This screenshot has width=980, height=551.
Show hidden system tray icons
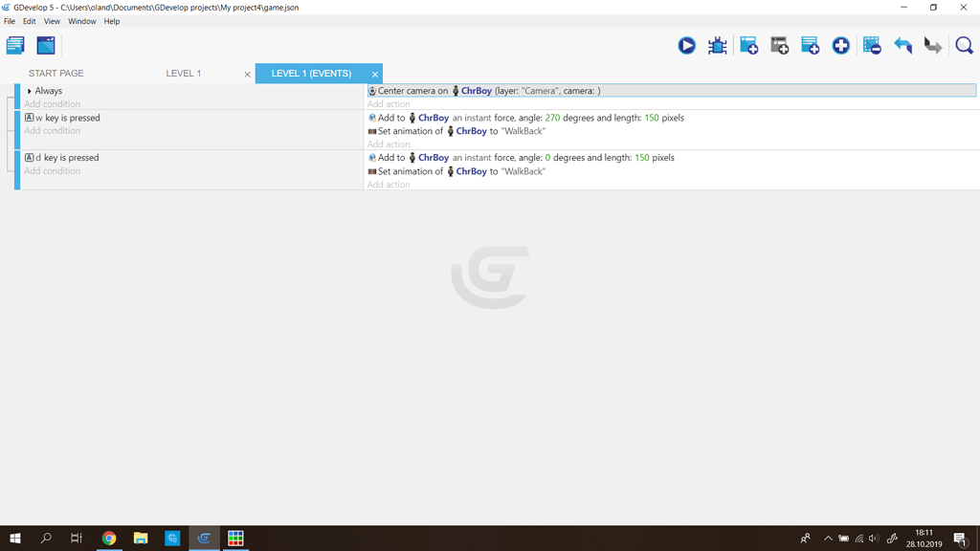coord(828,538)
